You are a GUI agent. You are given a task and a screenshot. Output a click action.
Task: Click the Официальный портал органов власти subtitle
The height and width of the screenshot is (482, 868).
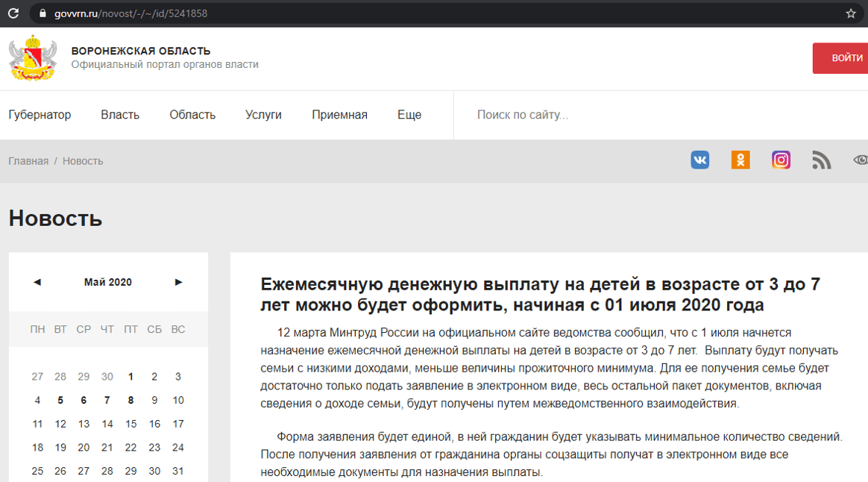165,64
